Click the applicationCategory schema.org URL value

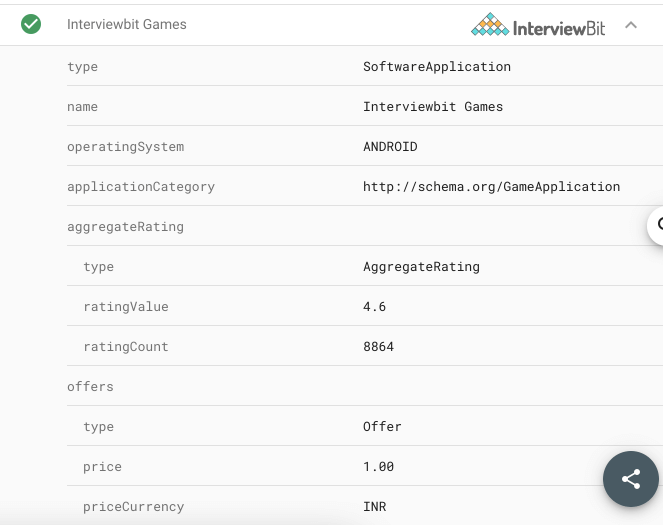click(x=491, y=187)
